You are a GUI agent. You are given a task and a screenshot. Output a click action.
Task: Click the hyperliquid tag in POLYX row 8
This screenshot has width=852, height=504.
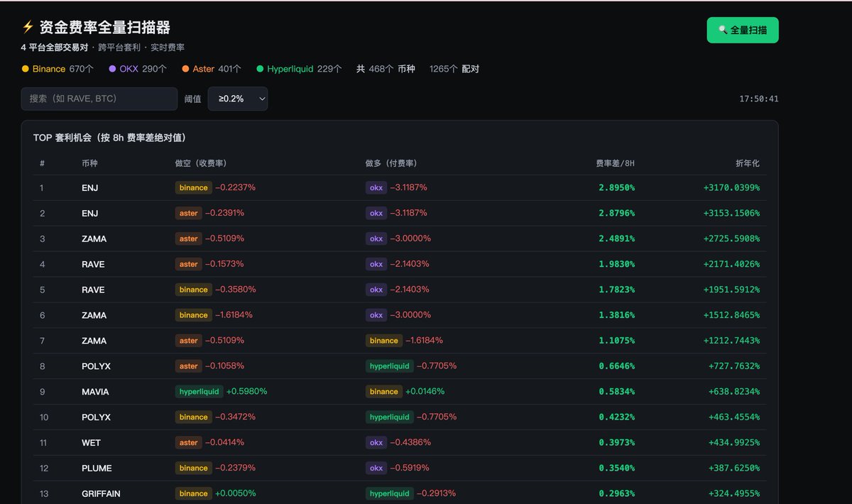(x=390, y=366)
